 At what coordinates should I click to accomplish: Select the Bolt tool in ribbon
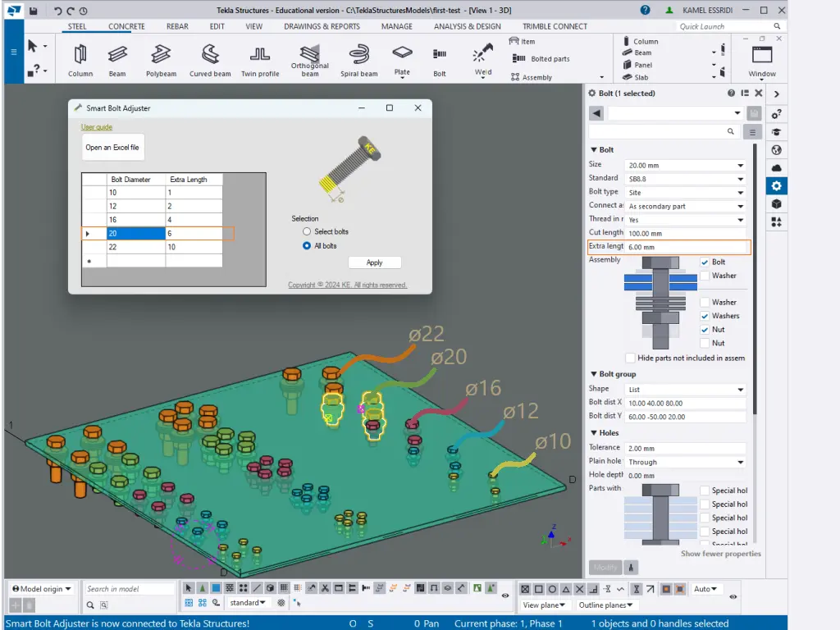[440, 60]
